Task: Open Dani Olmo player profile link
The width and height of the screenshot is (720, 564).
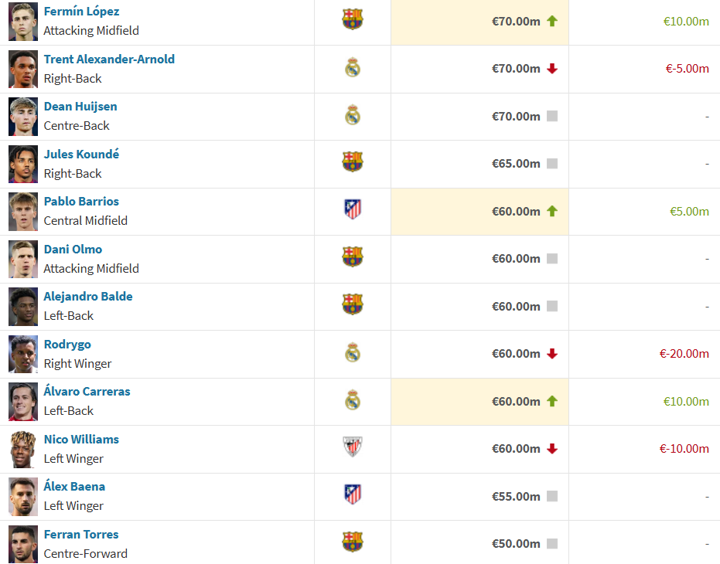Action: coord(73,249)
